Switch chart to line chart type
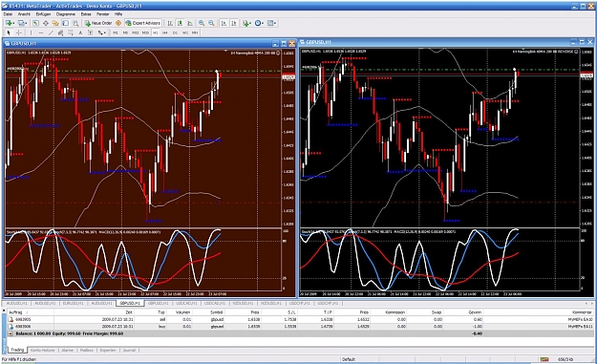Image resolution: width=597 pixels, height=364 pixels. click(x=190, y=23)
